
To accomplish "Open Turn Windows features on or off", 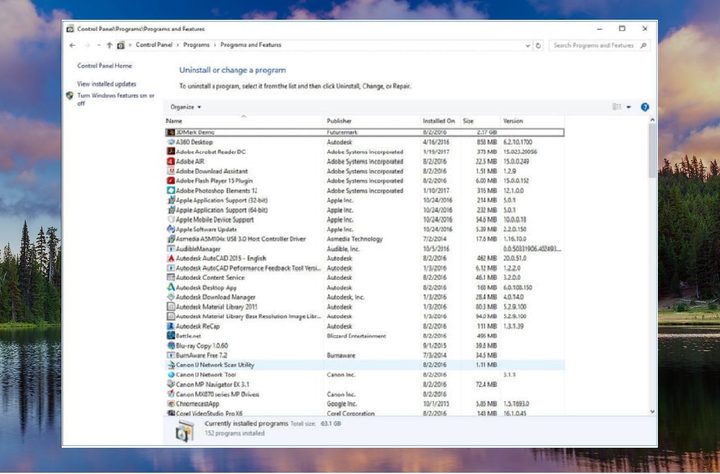I will click(116, 99).
